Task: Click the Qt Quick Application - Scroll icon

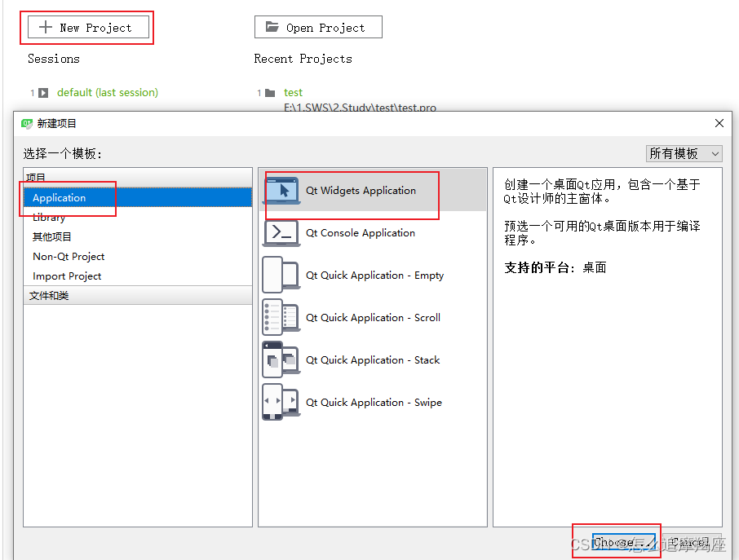Action: [x=281, y=317]
